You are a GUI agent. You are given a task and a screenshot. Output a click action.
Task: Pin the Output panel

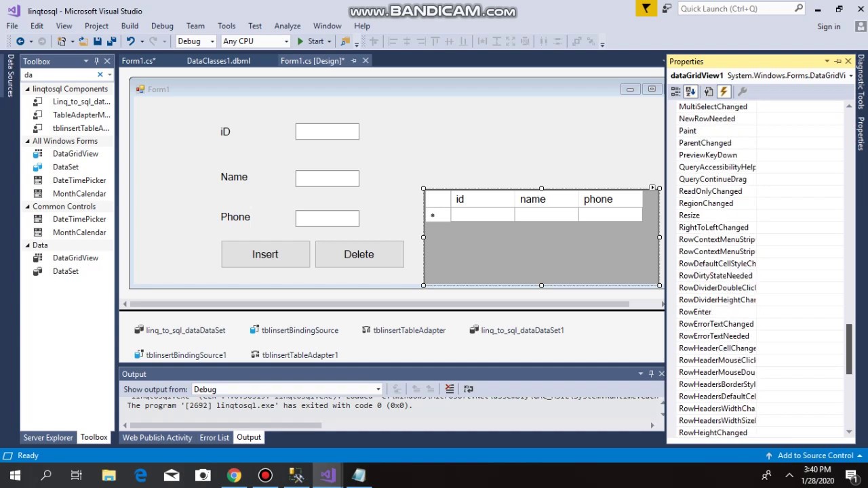click(x=651, y=373)
